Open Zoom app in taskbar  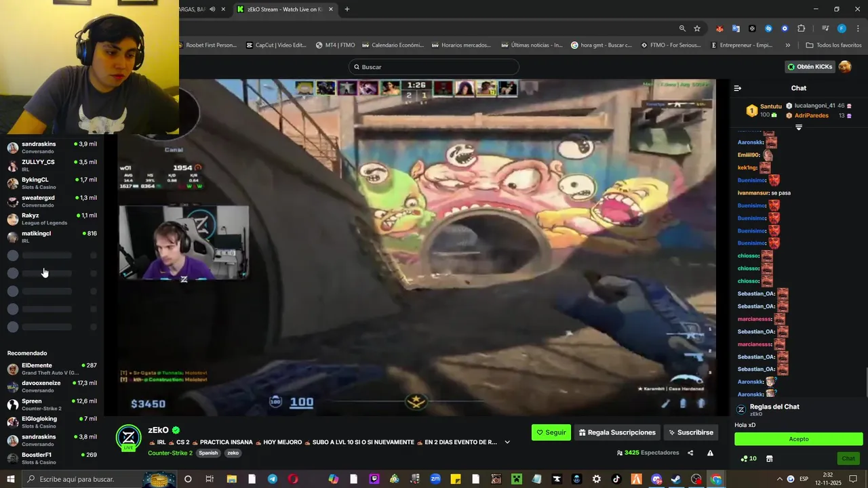(435, 479)
